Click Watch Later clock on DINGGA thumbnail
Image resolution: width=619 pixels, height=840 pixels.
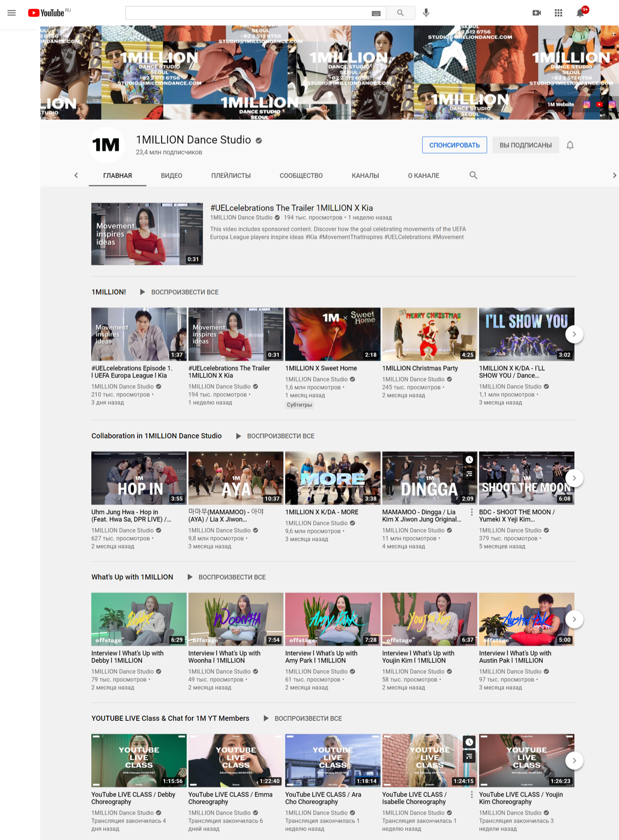pyautogui.click(x=469, y=460)
